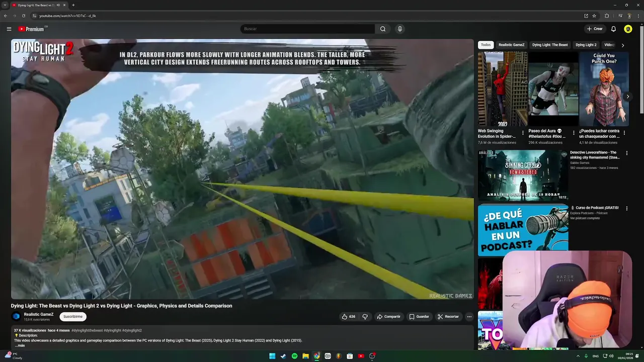Screen dimensions: 644x362
Task: Like the video with 636 likes
Action: pos(349,317)
